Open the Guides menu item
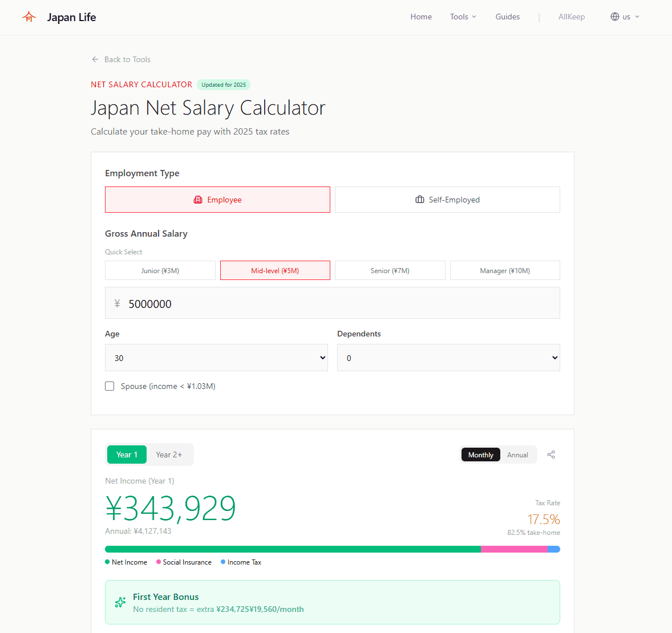672x633 pixels. click(507, 17)
